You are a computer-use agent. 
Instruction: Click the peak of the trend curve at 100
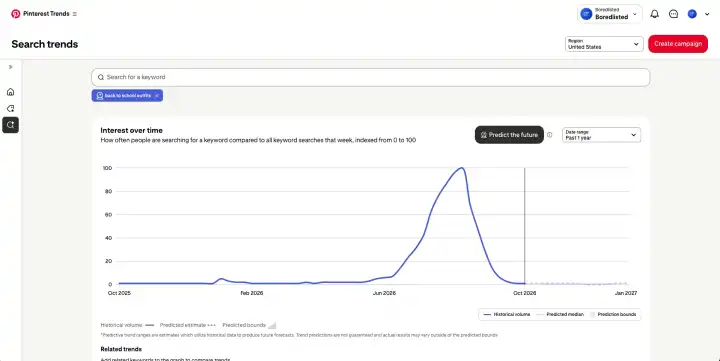pos(461,168)
